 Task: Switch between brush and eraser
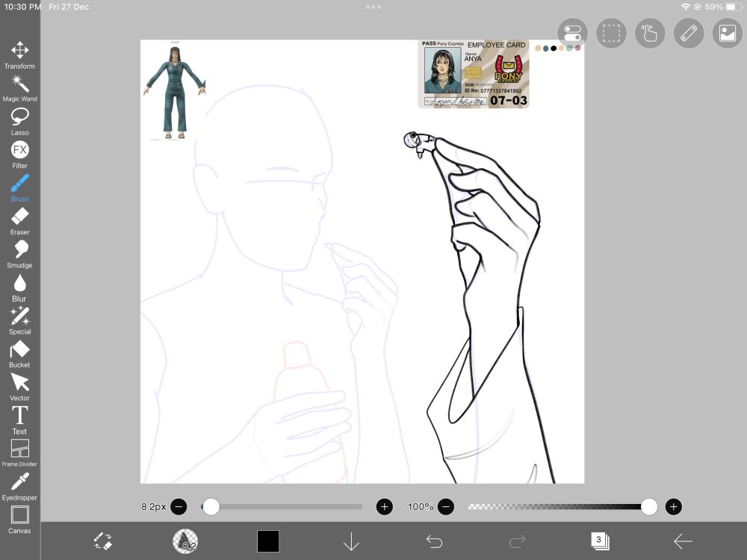(x=102, y=541)
